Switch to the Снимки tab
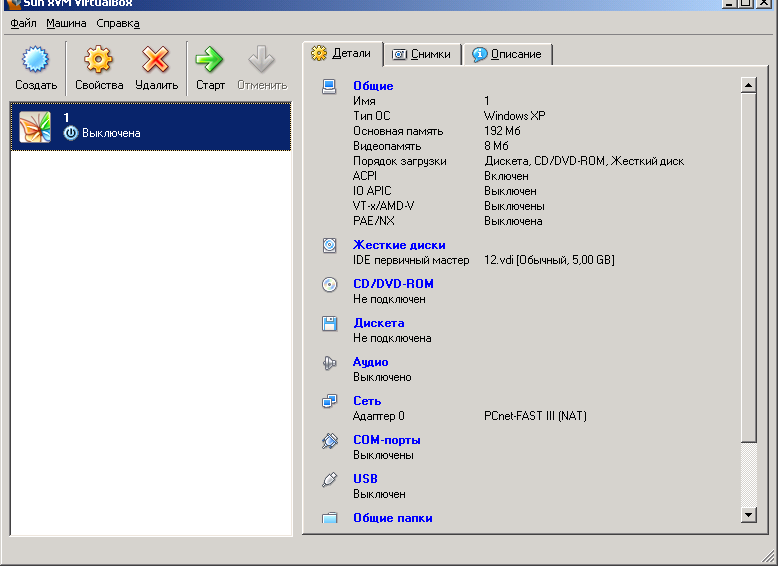Screen dimensions: 778x566 422,54
